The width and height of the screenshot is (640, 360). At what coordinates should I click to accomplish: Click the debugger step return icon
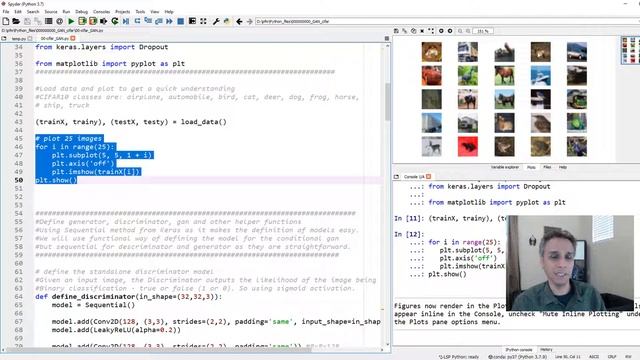pyautogui.click(x=158, y=21)
